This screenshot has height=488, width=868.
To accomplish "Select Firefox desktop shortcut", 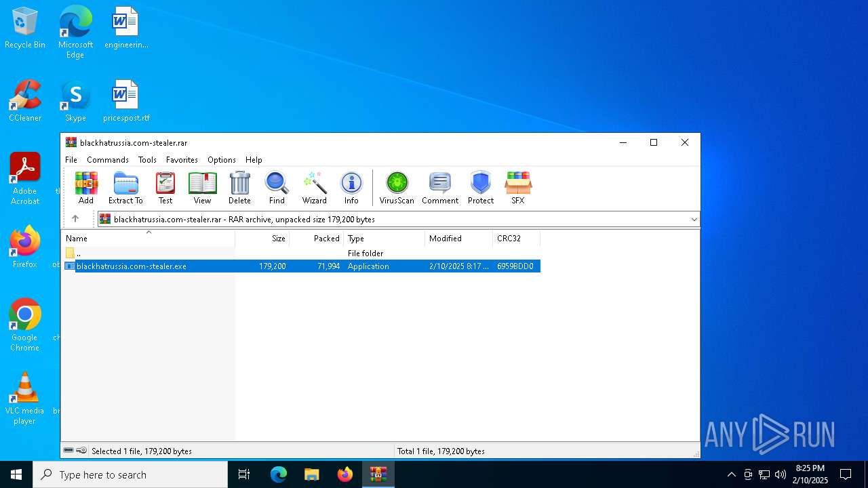I will tap(25, 247).
